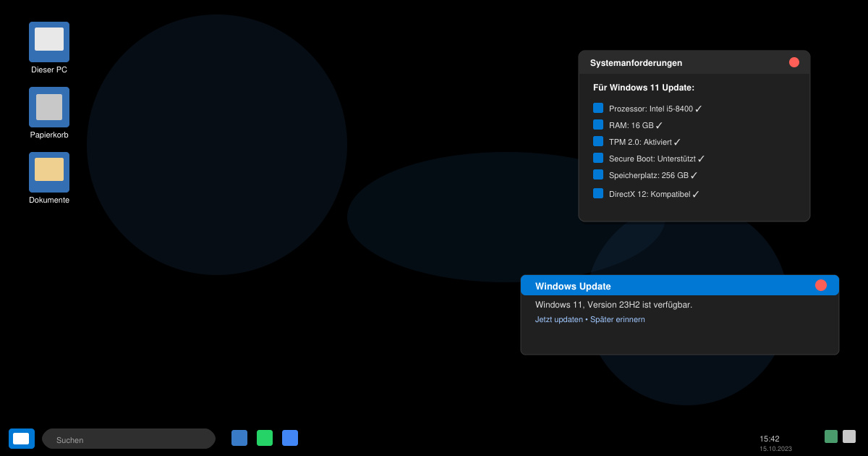Toggle the TPM 2.0: Aktiviert checkbox
Screen dimensions: 868x456
(598, 141)
